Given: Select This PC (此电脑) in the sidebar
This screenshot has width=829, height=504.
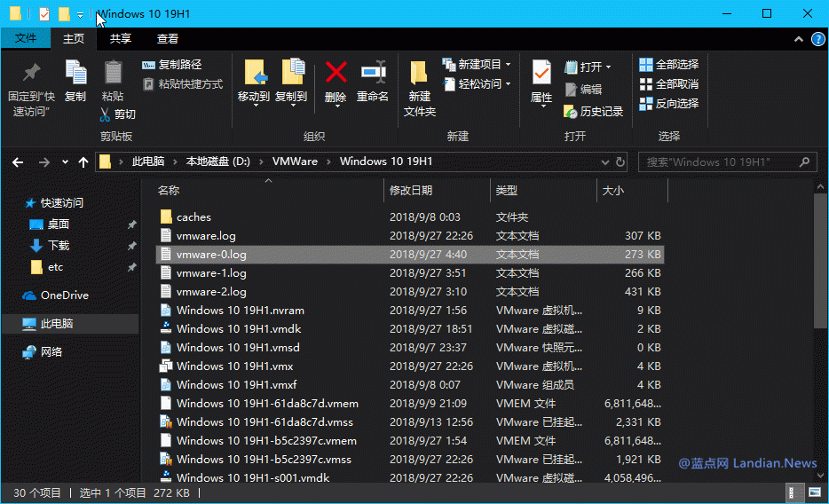Looking at the screenshot, I should tap(70, 323).
